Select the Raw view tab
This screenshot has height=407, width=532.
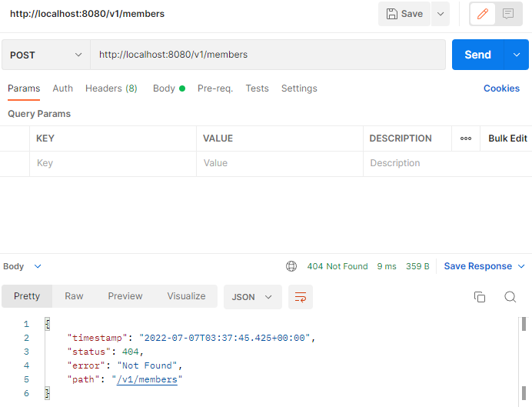pos(74,296)
